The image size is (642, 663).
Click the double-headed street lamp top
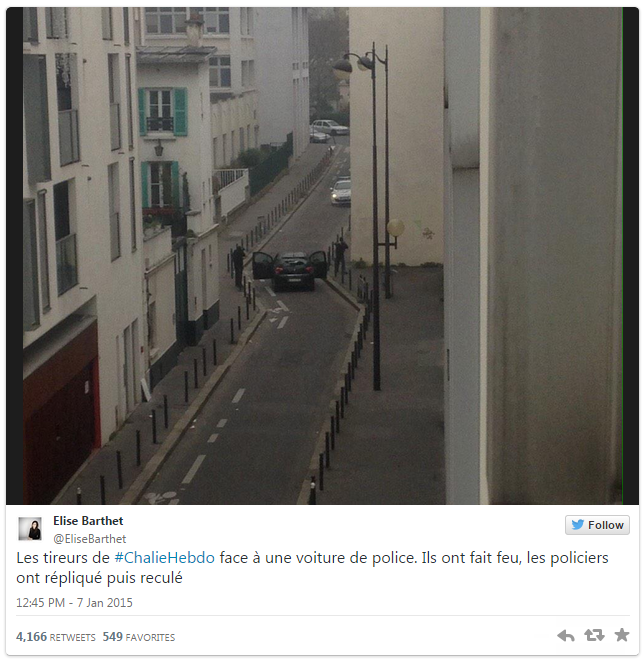(x=359, y=61)
